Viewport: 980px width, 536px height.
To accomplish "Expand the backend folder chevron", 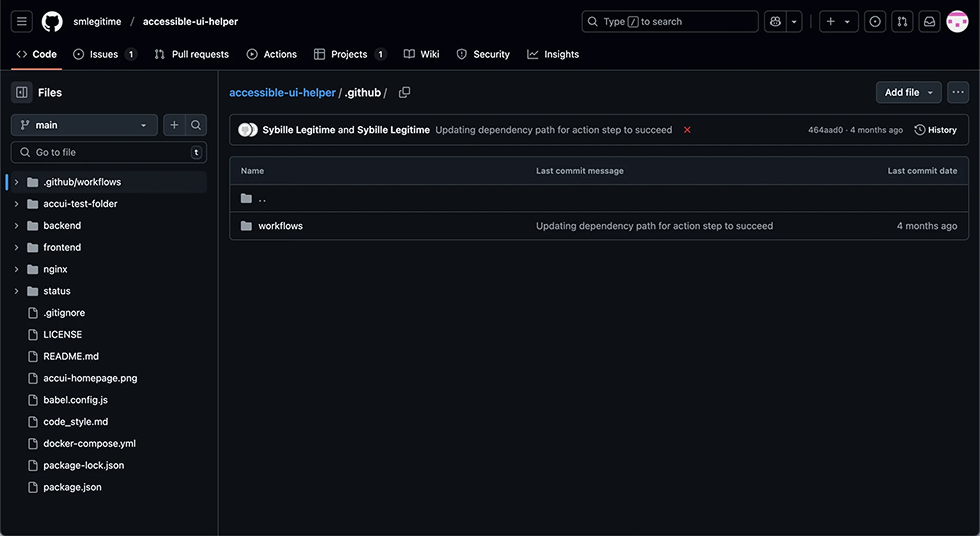I will (16, 226).
